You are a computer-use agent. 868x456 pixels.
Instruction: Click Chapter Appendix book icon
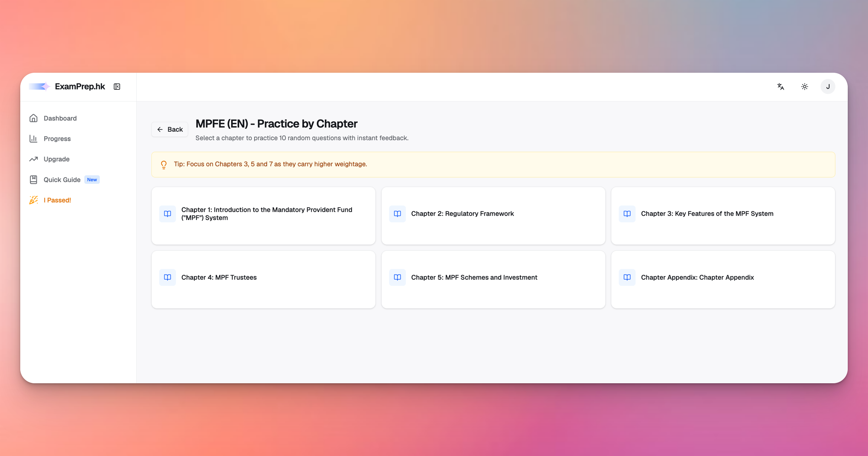tap(627, 278)
